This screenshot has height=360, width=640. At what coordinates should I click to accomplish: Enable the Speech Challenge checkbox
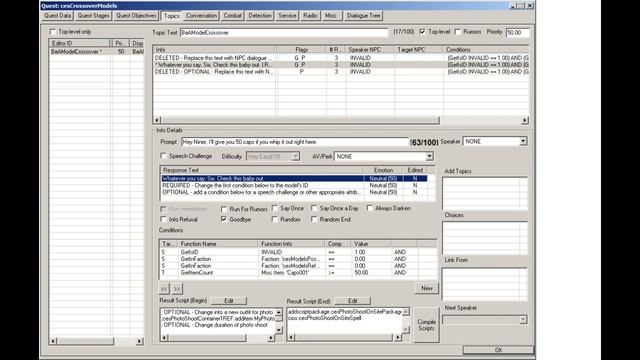(x=163, y=156)
